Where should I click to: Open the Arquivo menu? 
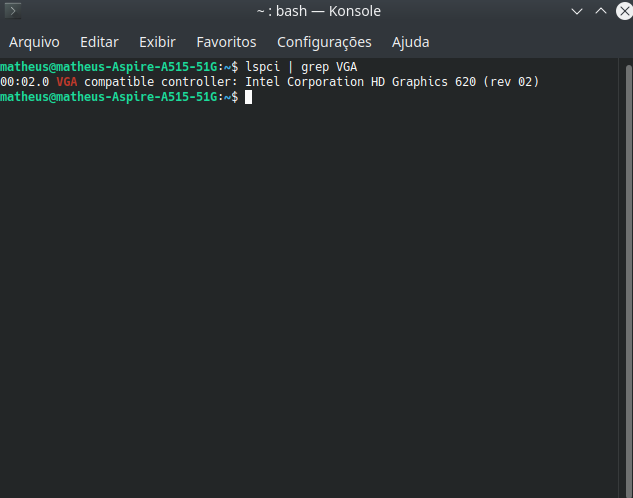pyautogui.click(x=34, y=42)
